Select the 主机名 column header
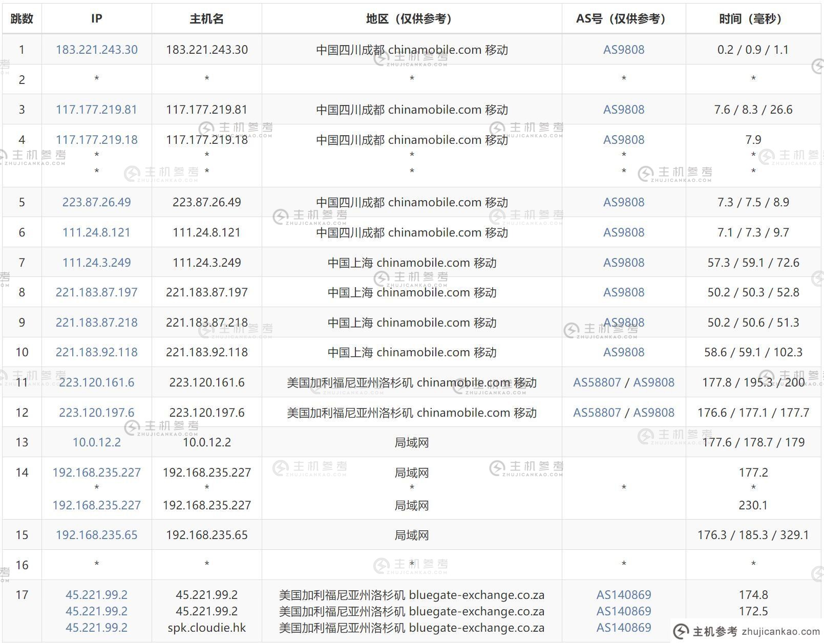Screen dimensions: 824x644 click(207, 19)
